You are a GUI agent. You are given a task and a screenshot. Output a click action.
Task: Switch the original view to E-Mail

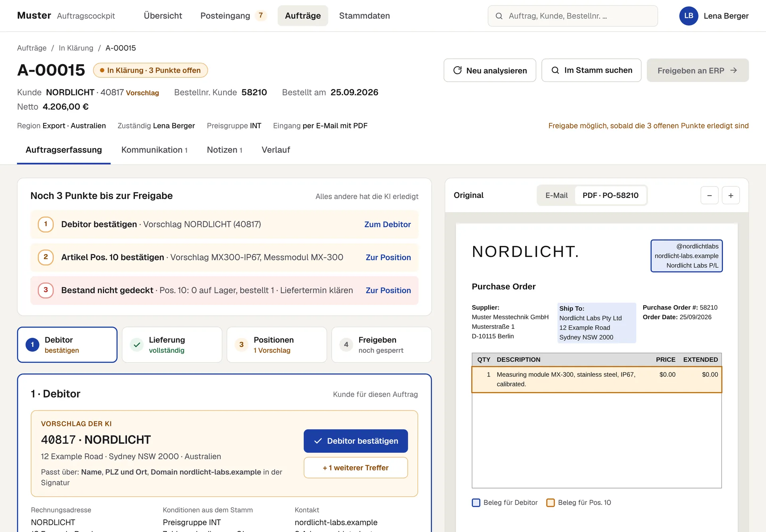pyautogui.click(x=556, y=196)
